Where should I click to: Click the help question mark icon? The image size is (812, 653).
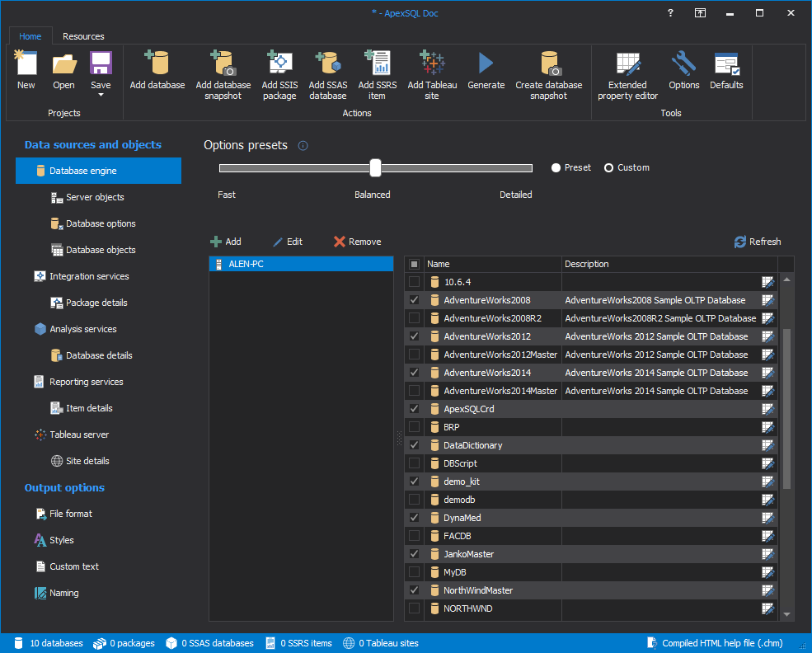(x=670, y=13)
